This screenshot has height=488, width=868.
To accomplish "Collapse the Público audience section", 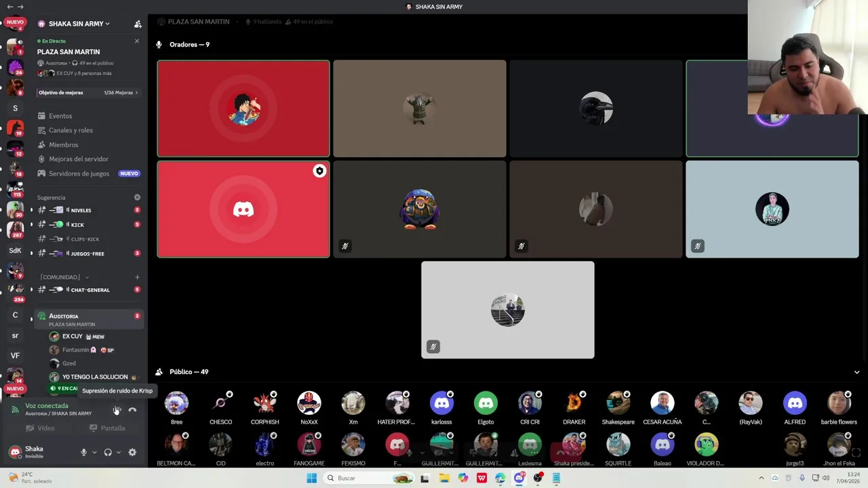I will point(856,372).
